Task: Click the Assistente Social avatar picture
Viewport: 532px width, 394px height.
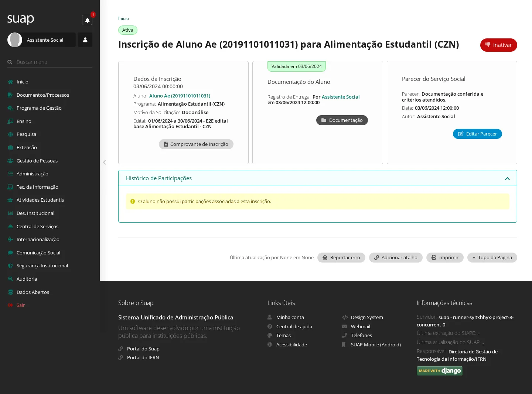Action: pyautogui.click(x=15, y=40)
